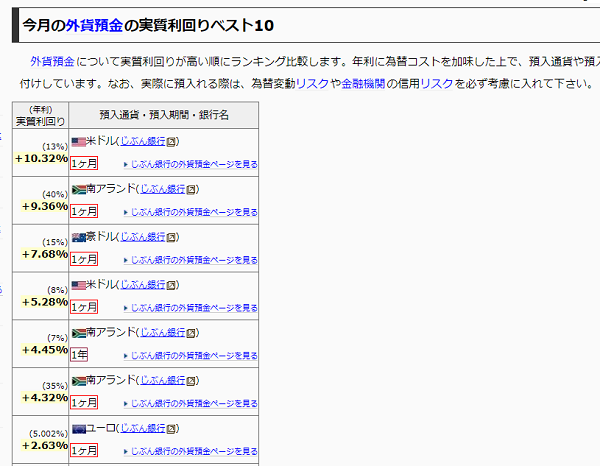
Task: Click 1ヶ月 period badge in +10.32% row
Action: pos(84,163)
